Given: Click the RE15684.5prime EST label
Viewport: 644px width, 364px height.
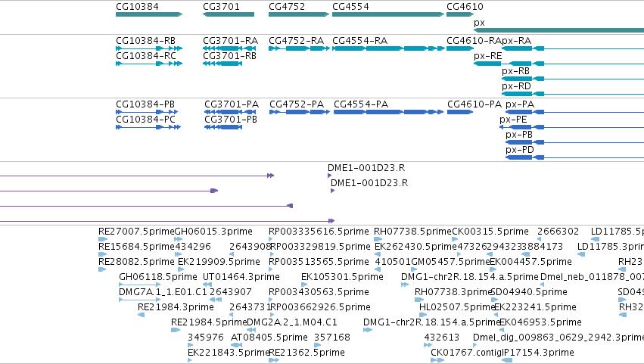Looking at the screenshot, I should 136,247.
